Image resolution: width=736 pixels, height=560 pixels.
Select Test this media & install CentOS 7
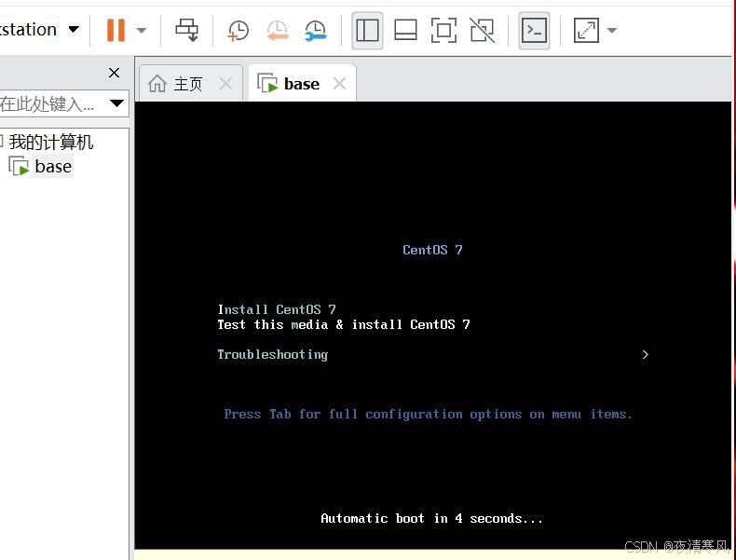coord(344,324)
